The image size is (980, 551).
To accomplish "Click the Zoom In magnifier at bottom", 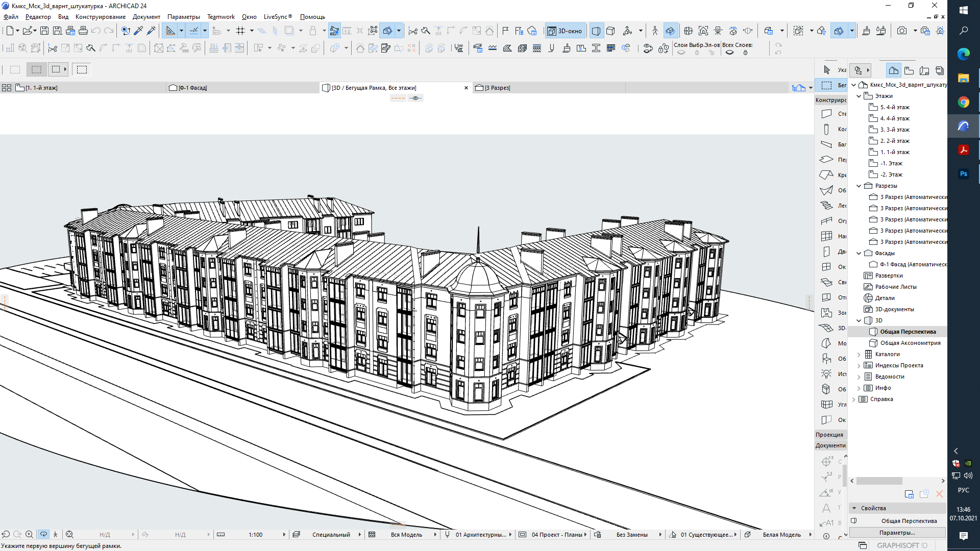I will [29, 534].
